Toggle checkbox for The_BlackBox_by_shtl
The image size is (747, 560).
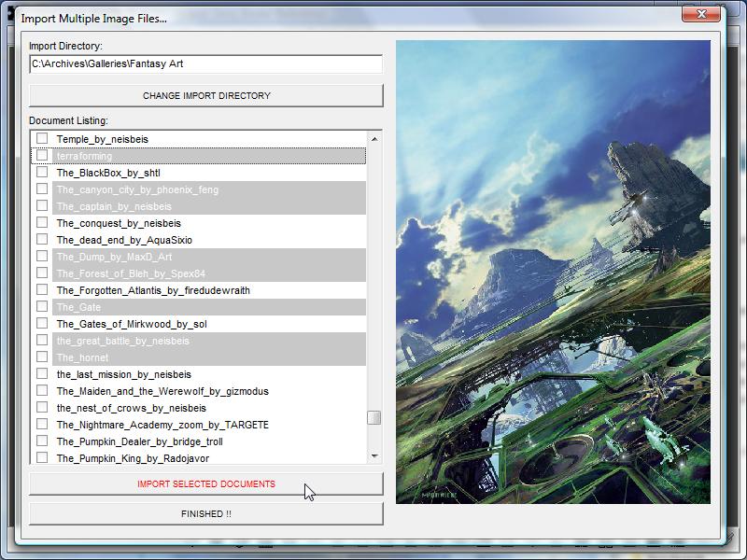(x=42, y=173)
